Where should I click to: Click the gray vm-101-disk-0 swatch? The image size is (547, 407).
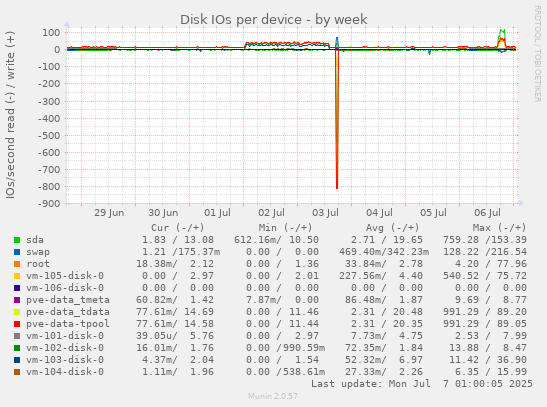click(17, 336)
